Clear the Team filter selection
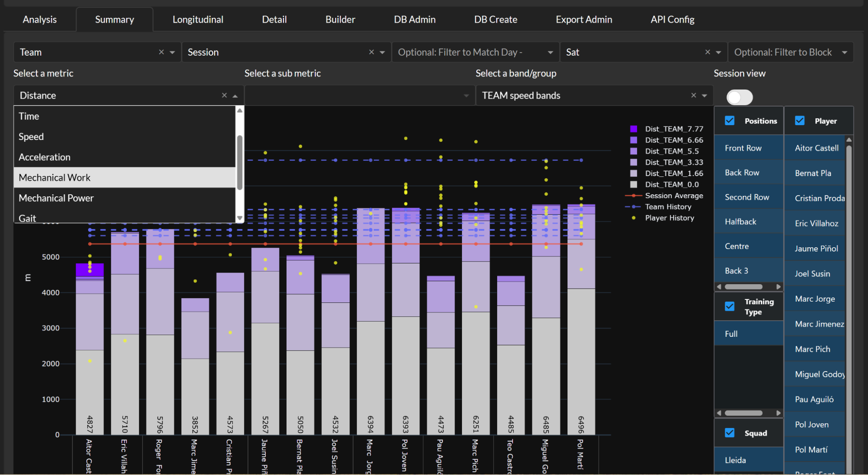This screenshot has height=475, width=868. [161, 52]
